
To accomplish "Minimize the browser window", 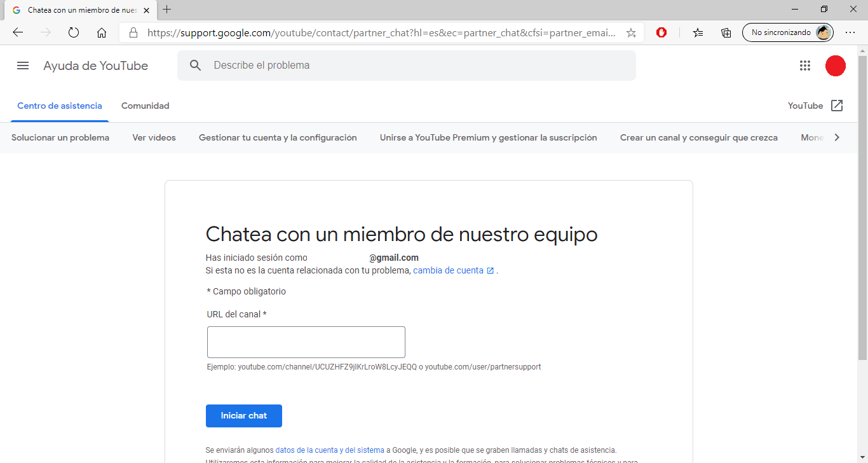I will point(795,10).
